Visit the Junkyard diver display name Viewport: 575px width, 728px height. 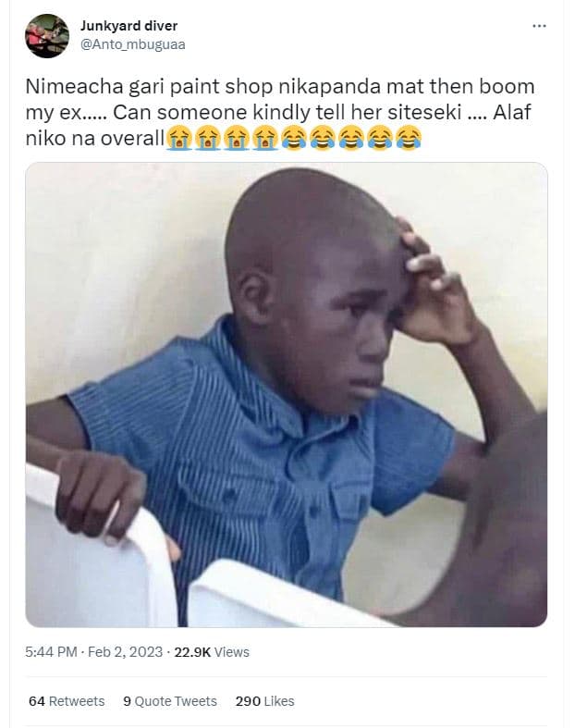tap(129, 26)
